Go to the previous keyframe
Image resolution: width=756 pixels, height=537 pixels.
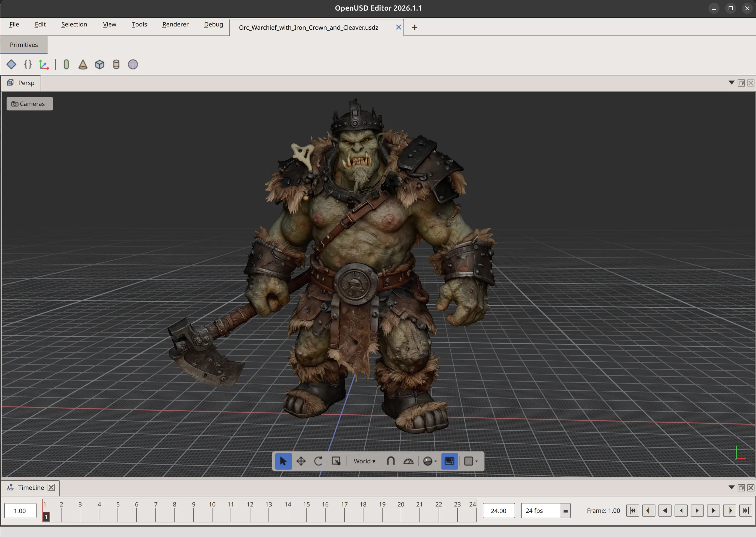tap(648, 511)
